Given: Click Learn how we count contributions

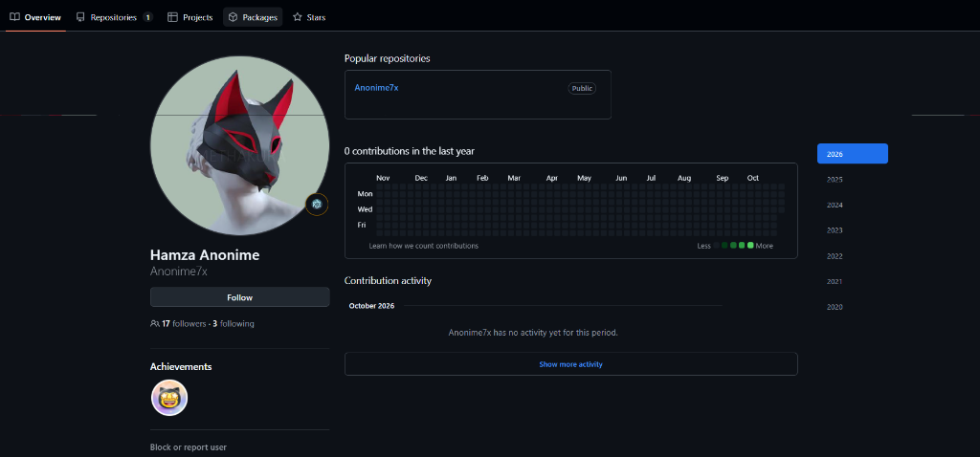Looking at the screenshot, I should (424, 246).
